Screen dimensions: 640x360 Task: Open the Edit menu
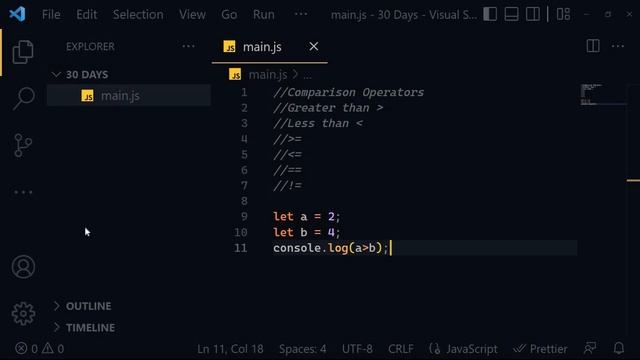coord(87,15)
